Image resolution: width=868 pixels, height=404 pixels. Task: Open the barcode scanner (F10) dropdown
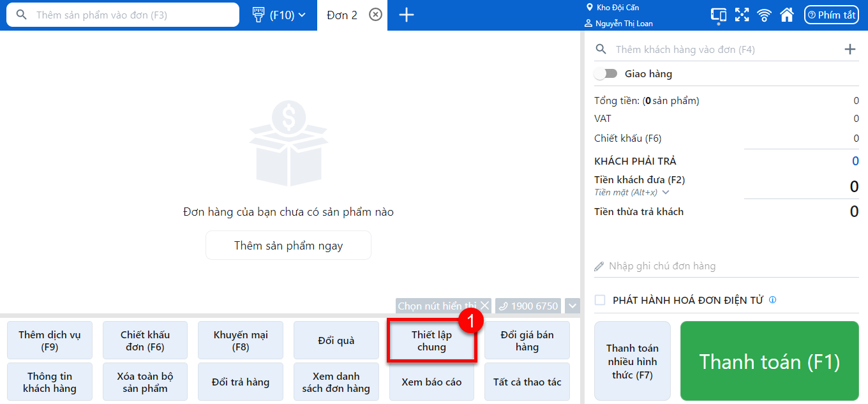[280, 15]
